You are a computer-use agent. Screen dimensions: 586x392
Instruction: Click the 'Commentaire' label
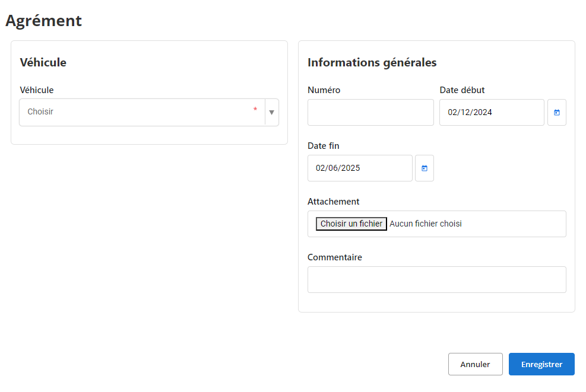334,257
